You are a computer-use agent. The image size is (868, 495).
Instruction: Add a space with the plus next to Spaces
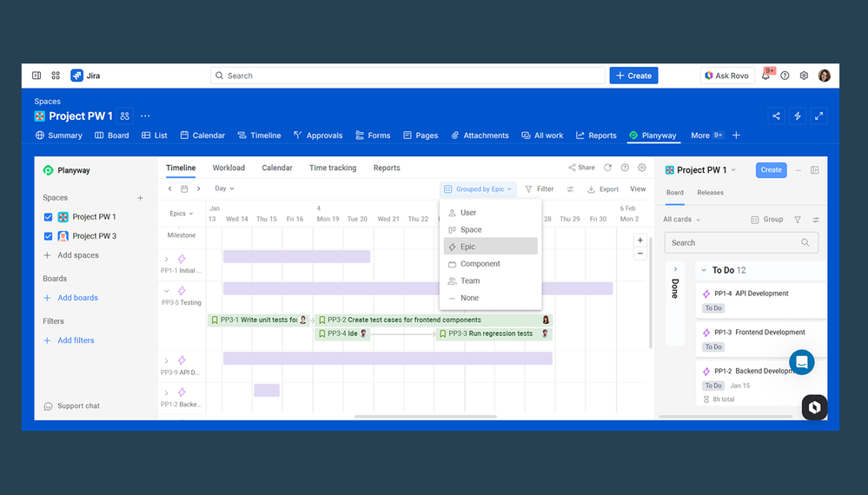(140, 198)
